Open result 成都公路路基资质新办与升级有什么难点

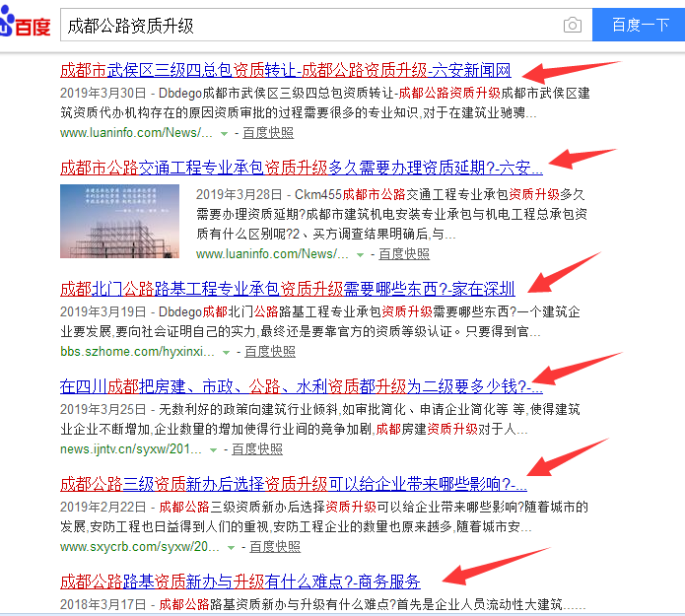coord(240,582)
